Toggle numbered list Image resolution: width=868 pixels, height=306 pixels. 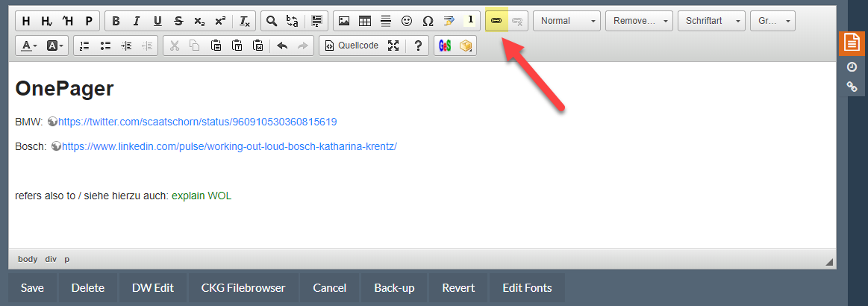tap(84, 46)
